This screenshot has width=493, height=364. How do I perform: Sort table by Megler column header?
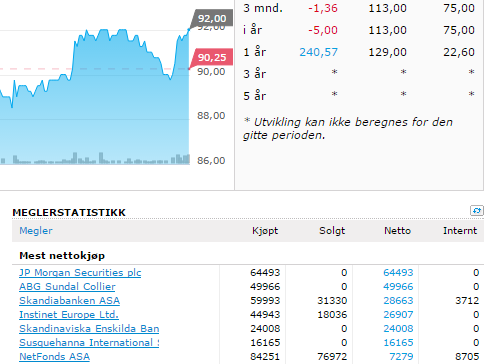click(x=36, y=231)
